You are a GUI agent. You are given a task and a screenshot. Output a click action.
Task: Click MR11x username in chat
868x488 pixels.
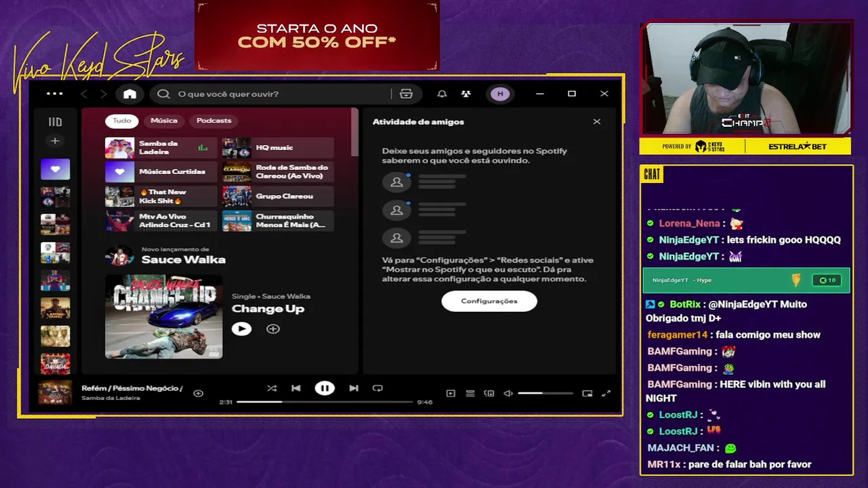coord(663,464)
